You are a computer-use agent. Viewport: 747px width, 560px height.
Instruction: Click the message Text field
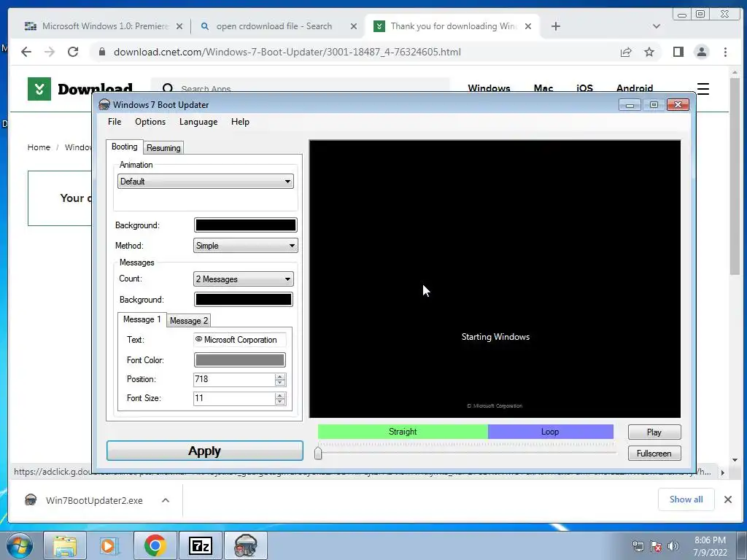[x=239, y=340]
